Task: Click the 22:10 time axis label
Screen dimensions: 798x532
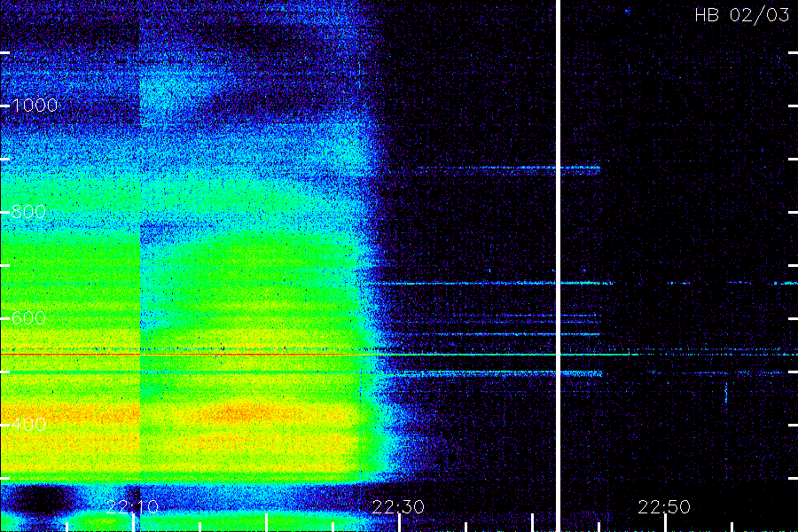Action: tap(132, 506)
